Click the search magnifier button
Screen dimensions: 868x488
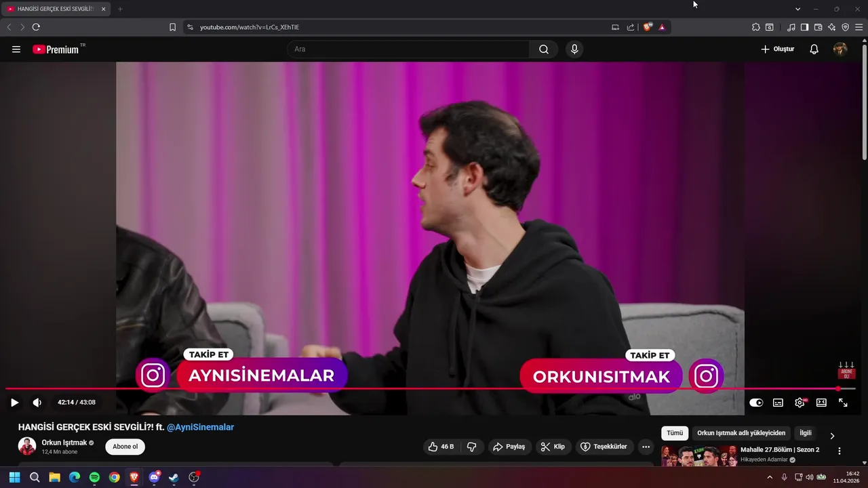click(544, 49)
